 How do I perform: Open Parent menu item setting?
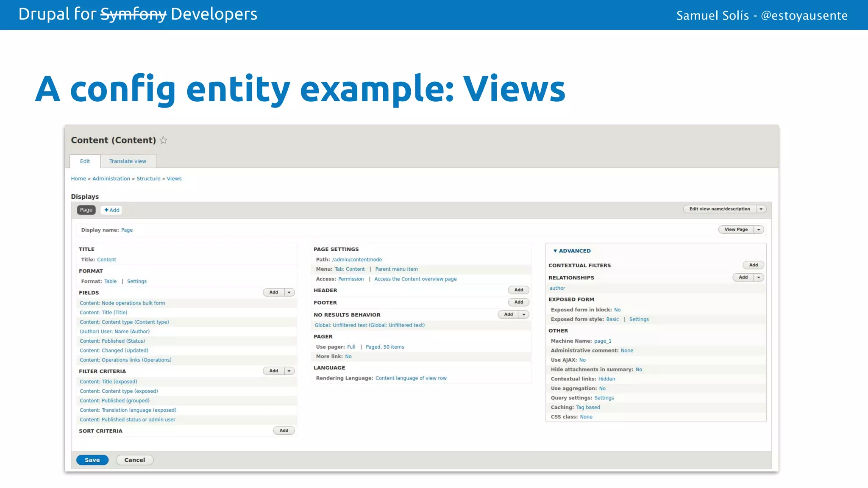(x=396, y=269)
